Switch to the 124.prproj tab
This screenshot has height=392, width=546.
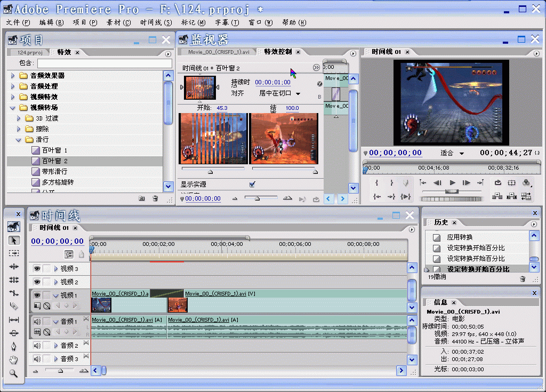point(30,53)
